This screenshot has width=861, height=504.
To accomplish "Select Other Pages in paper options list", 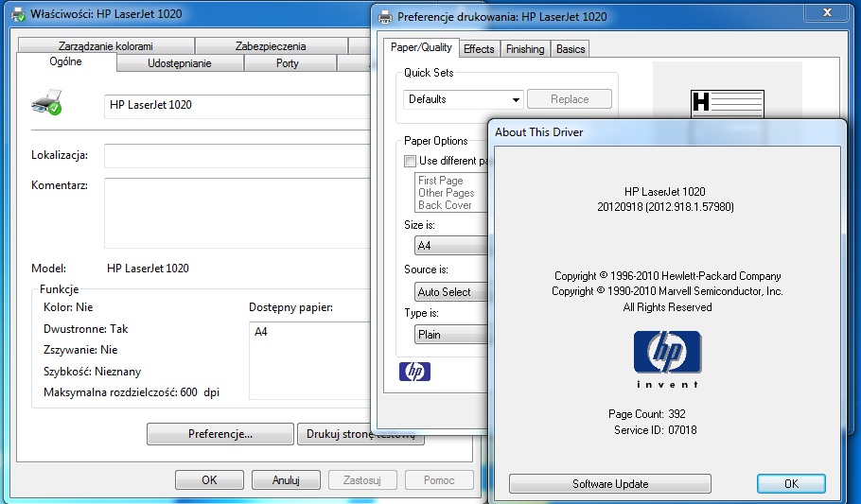I will coord(447,193).
